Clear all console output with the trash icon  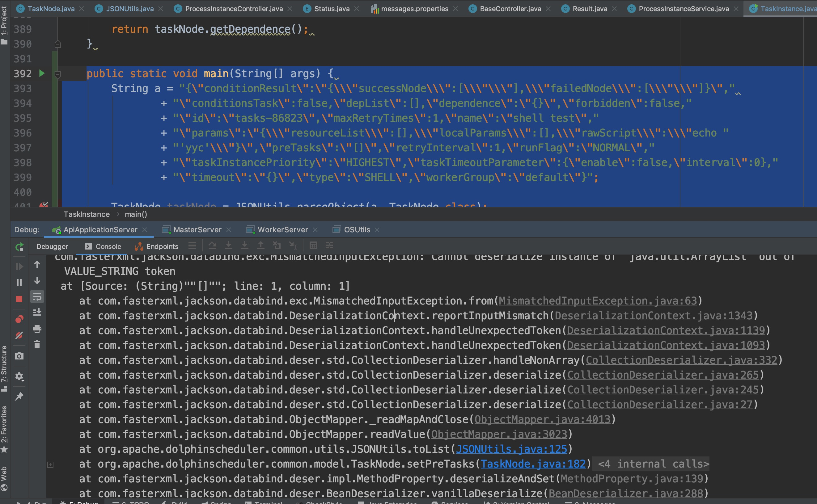tap(37, 344)
